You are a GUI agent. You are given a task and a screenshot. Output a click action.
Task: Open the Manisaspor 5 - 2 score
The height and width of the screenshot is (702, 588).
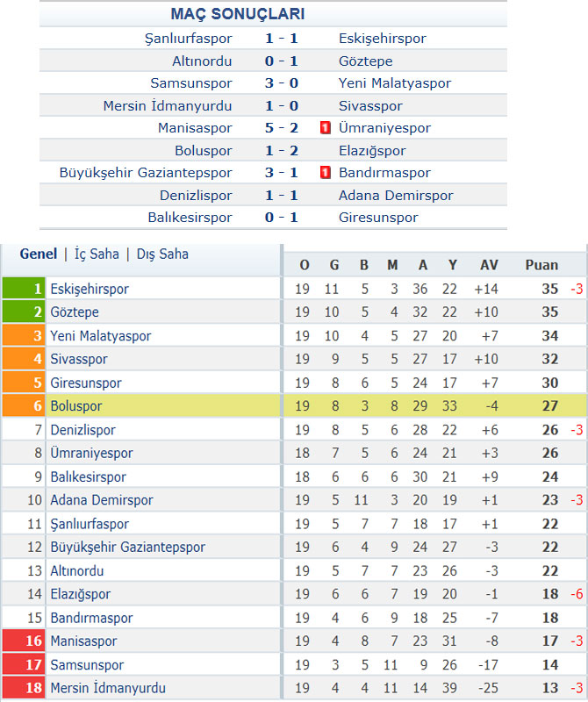(281, 128)
